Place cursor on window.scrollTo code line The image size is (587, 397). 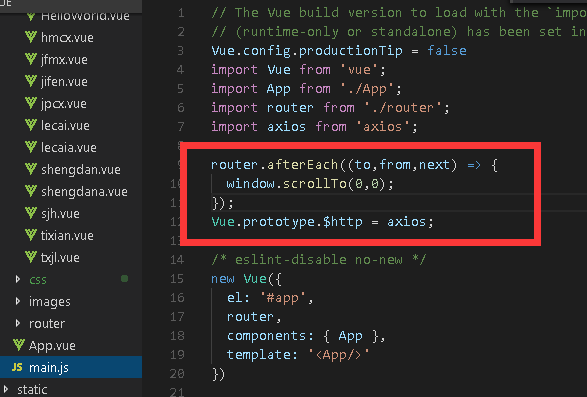point(310,184)
